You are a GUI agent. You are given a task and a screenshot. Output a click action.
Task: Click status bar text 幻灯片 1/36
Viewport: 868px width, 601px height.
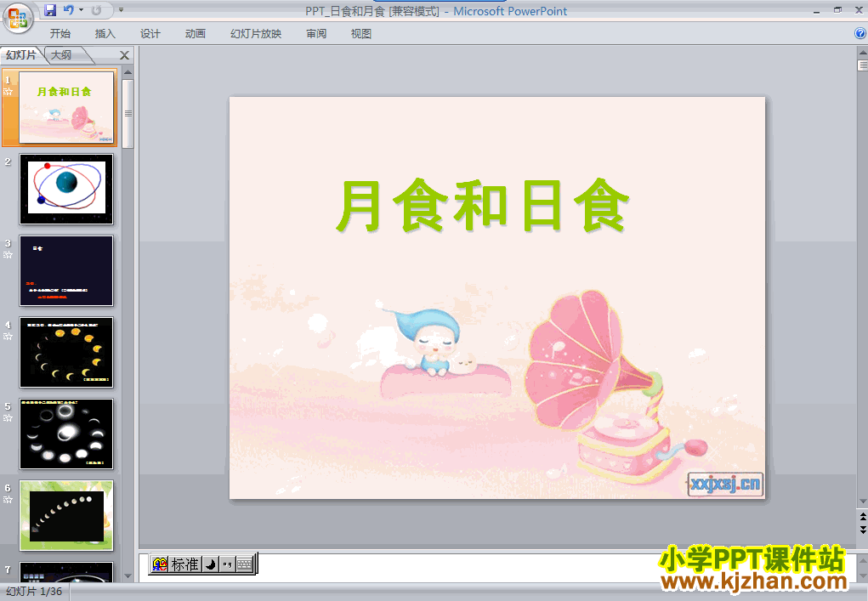34,592
